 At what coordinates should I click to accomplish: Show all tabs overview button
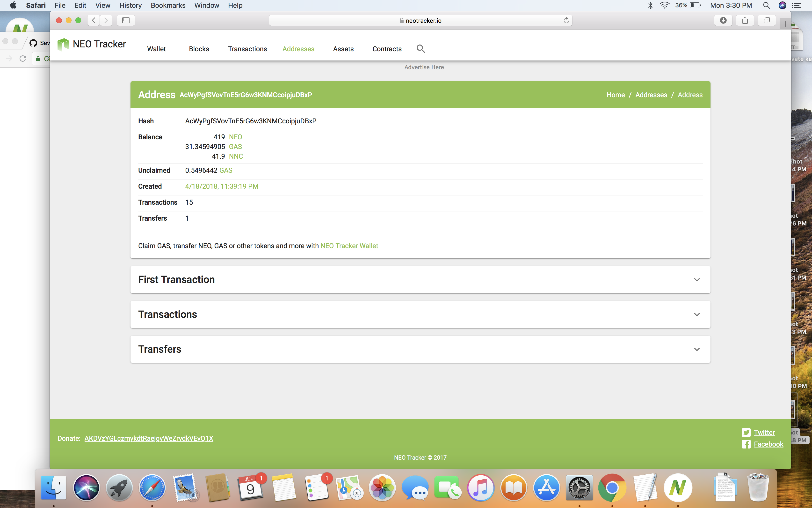pyautogui.click(x=767, y=20)
